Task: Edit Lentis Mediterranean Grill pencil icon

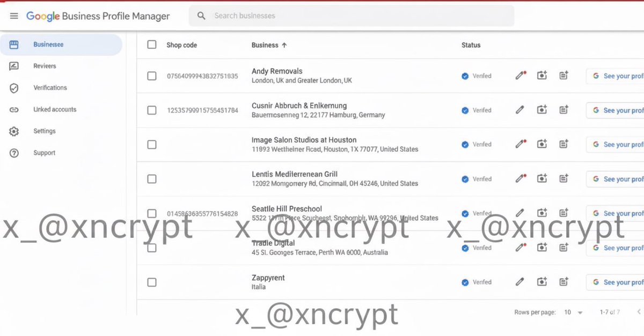Action: [519, 178]
